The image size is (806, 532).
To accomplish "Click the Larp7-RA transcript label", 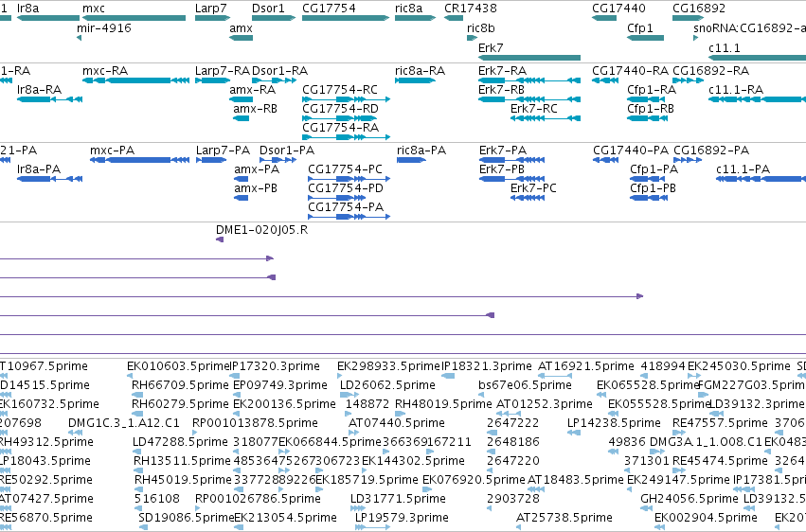I will click(x=222, y=70).
